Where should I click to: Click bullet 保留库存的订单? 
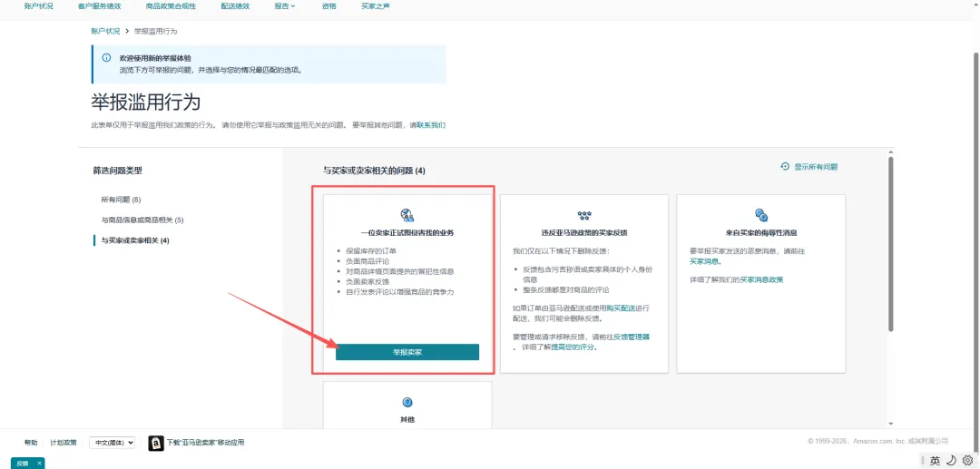[x=370, y=251]
